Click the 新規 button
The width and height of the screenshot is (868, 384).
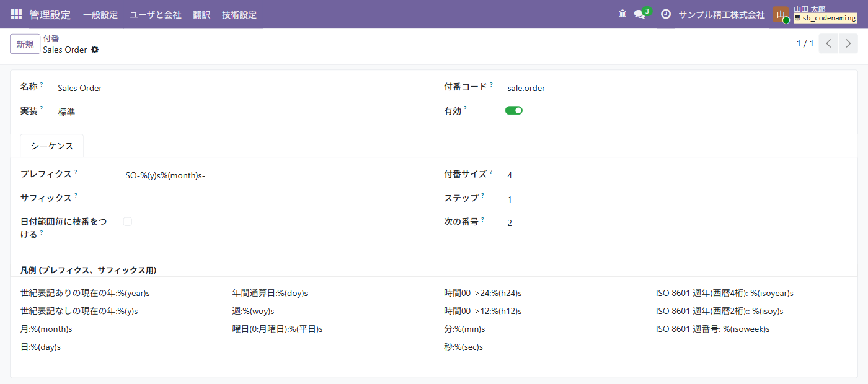point(25,44)
